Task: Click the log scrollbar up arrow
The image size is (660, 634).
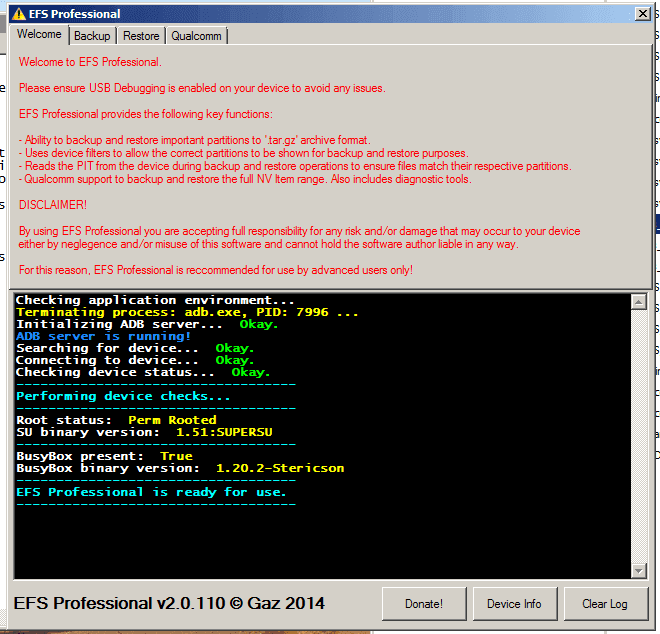Action: [x=639, y=301]
